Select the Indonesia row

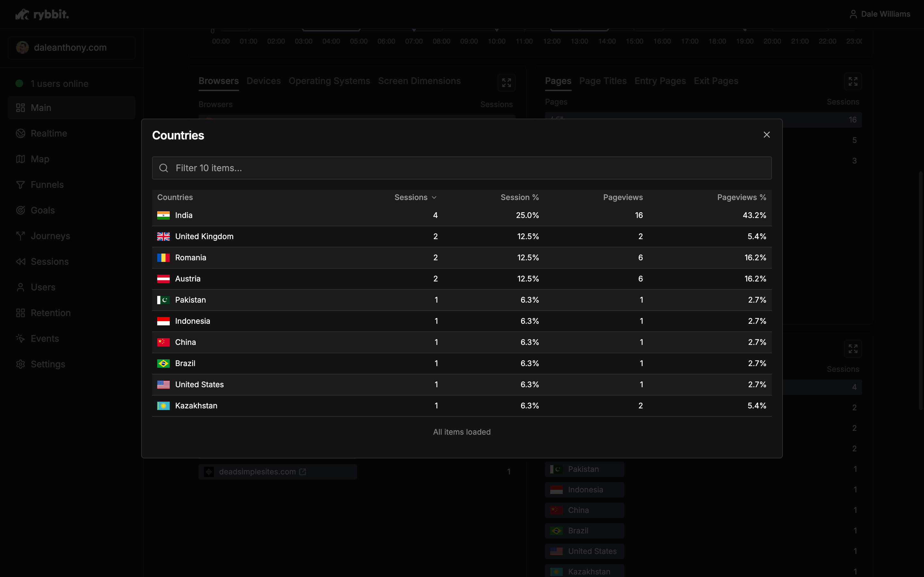pos(461,321)
